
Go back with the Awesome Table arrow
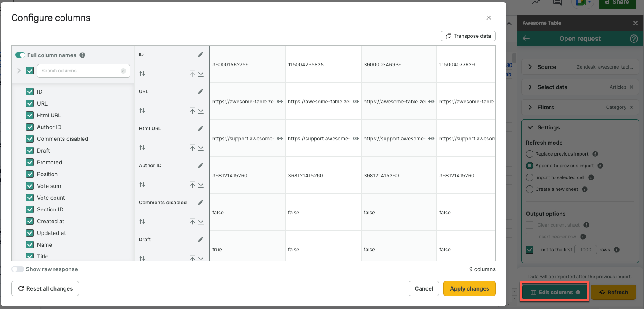pyautogui.click(x=526, y=39)
